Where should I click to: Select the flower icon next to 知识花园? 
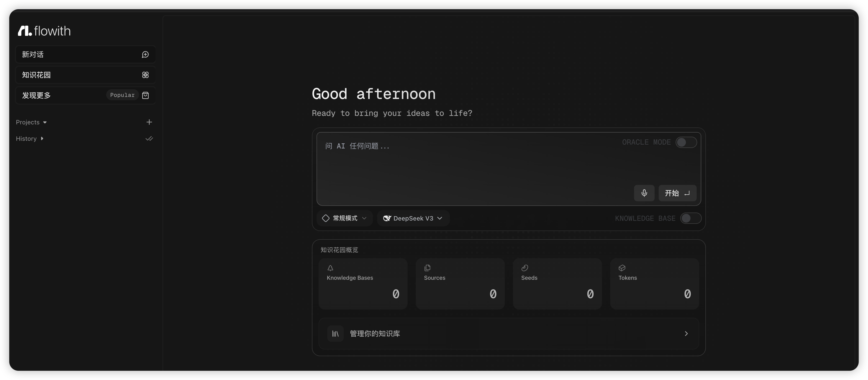coord(145,75)
